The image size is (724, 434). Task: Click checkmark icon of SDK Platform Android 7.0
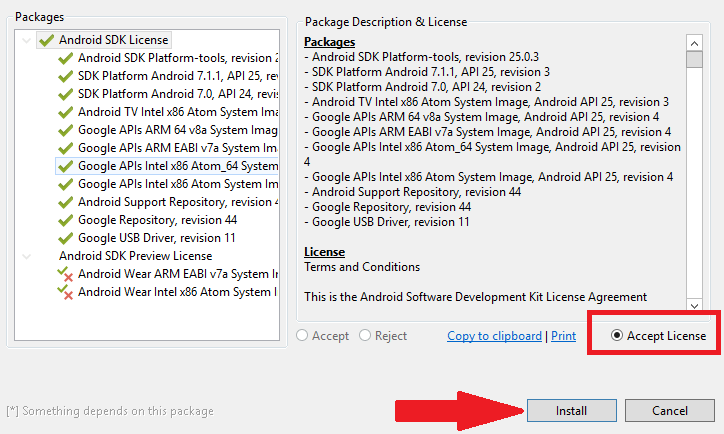pos(66,94)
